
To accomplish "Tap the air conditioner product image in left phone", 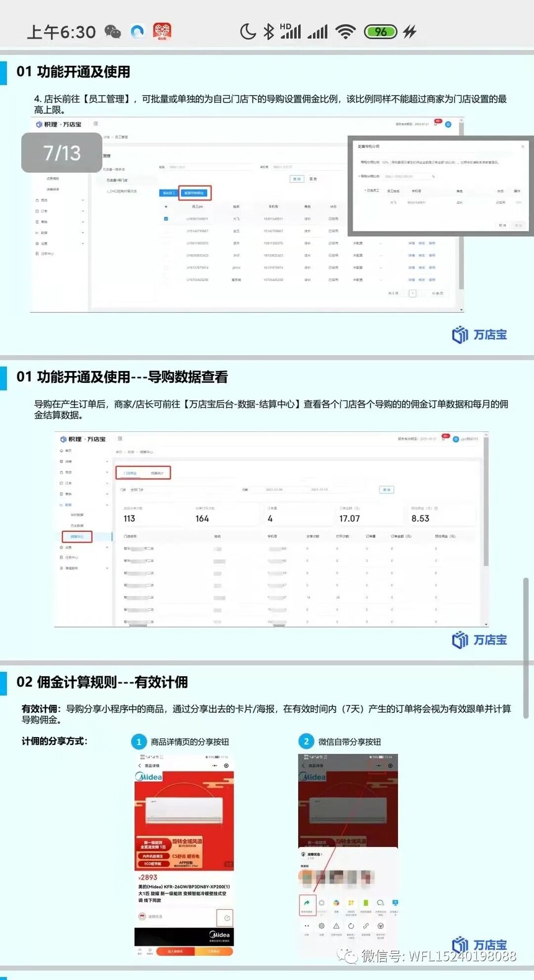I will [184, 811].
